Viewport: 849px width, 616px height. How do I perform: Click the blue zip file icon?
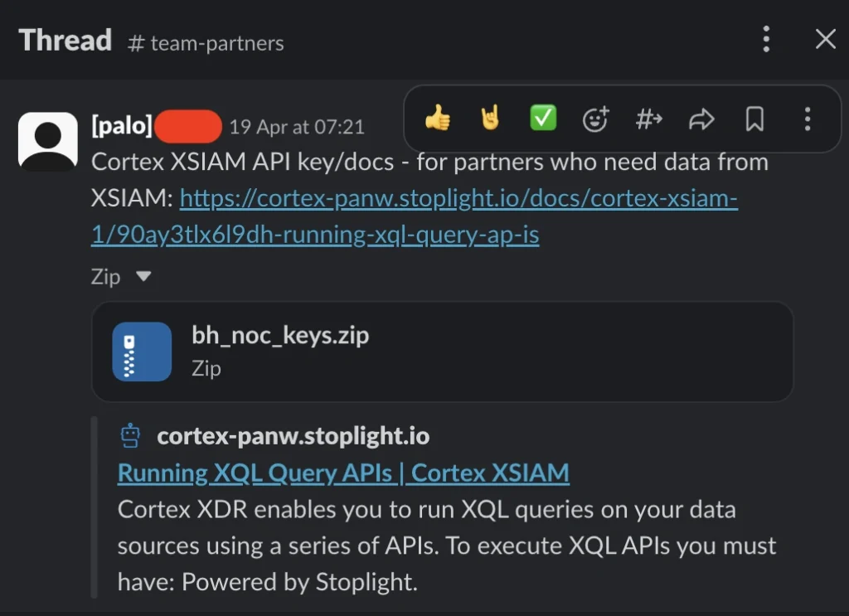click(142, 352)
